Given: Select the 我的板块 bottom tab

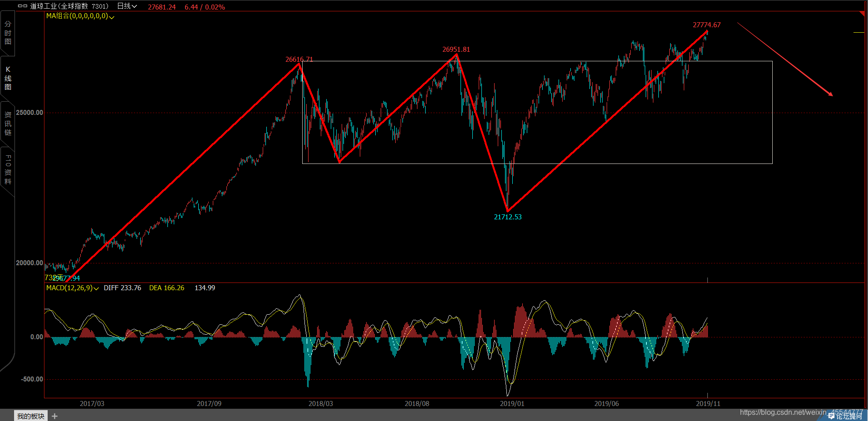Looking at the screenshot, I should click(31, 416).
